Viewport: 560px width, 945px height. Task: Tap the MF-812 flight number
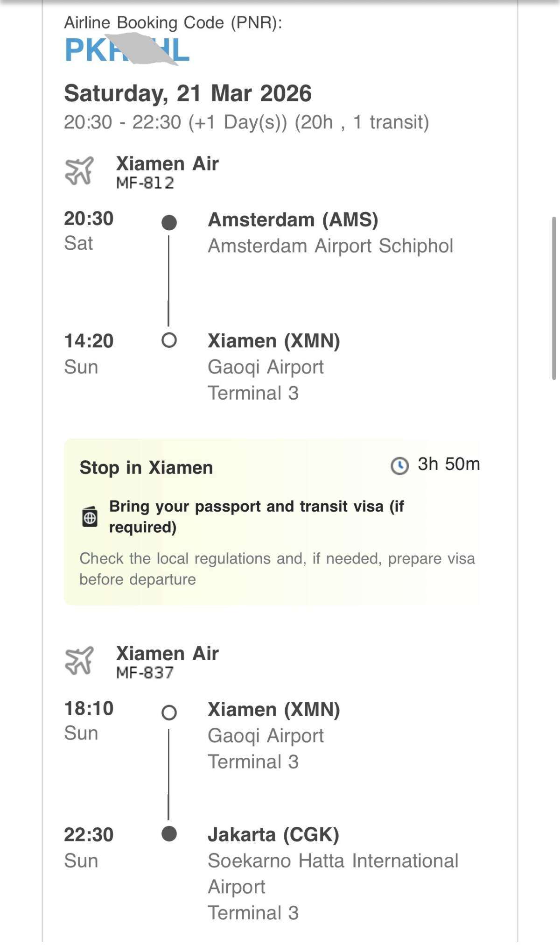tap(145, 183)
